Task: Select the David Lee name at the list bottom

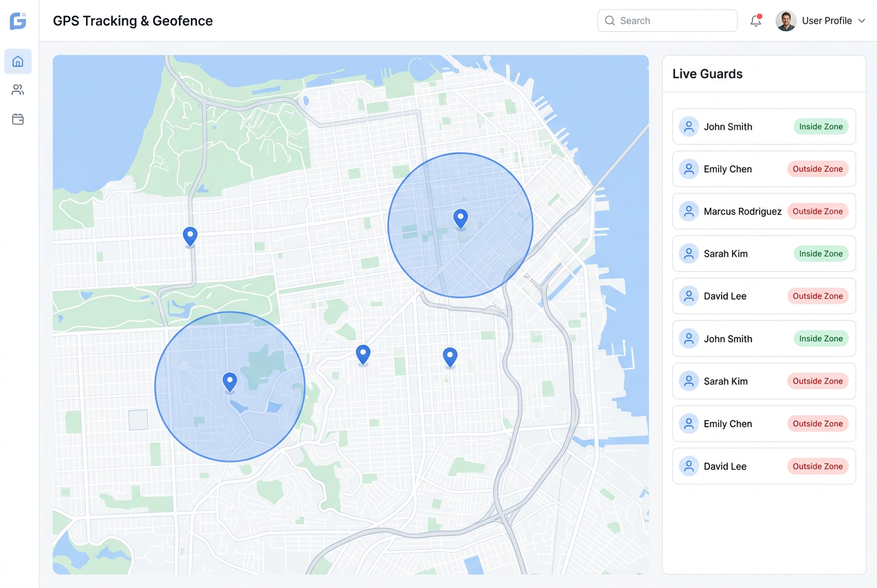Action: pos(725,467)
